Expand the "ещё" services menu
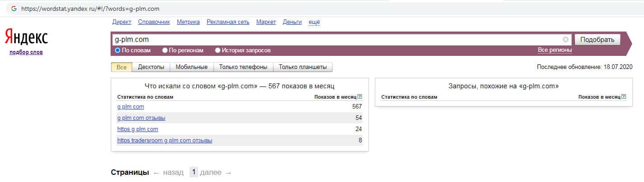Screen dimensions: 644x182 [x=314, y=22]
